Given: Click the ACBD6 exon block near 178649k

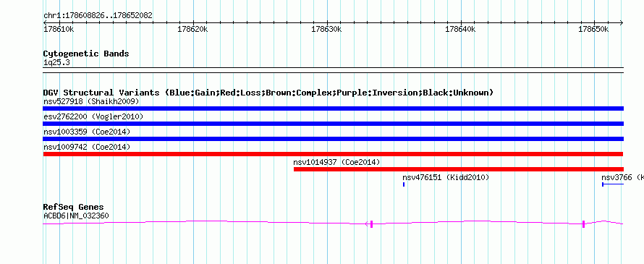Looking at the screenshot, I should (583, 223).
